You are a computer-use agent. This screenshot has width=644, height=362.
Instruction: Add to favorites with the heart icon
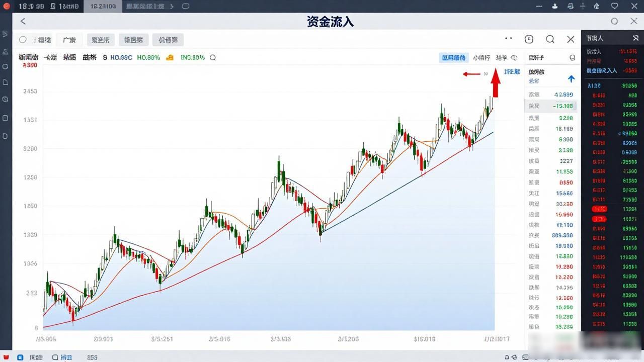614,6
